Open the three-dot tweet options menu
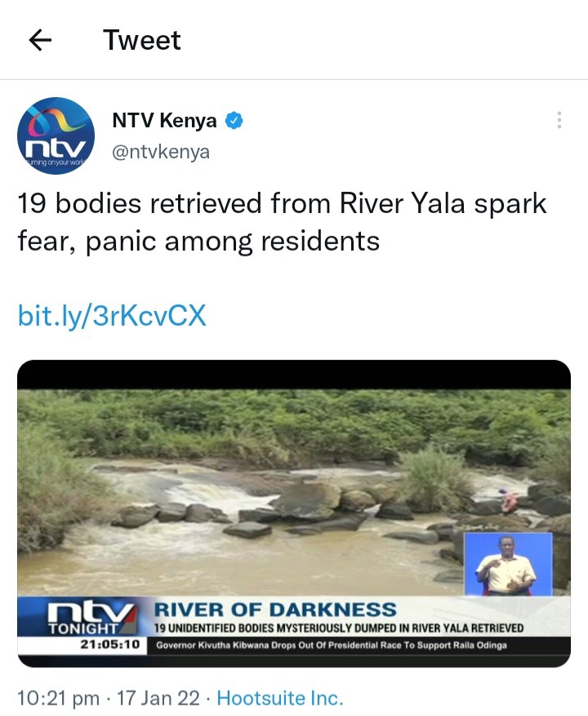 click(559, 120)
